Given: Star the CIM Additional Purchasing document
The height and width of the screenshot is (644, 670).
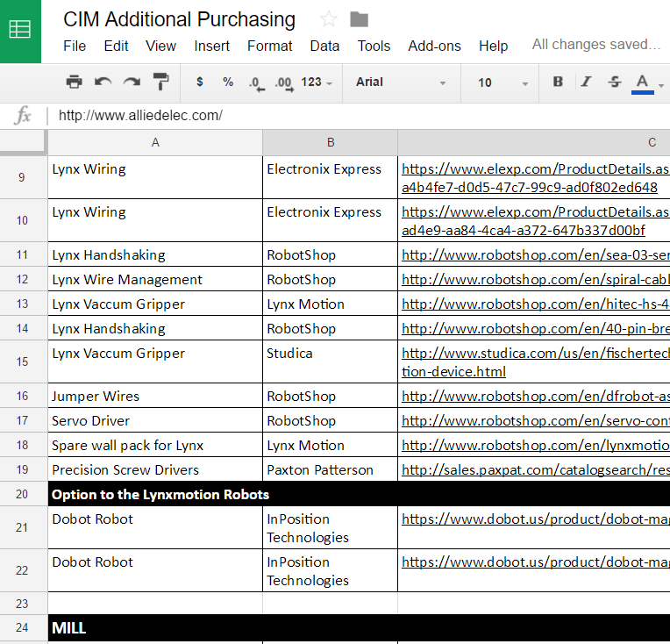Looking at the screenshot, I should (329, 19).
